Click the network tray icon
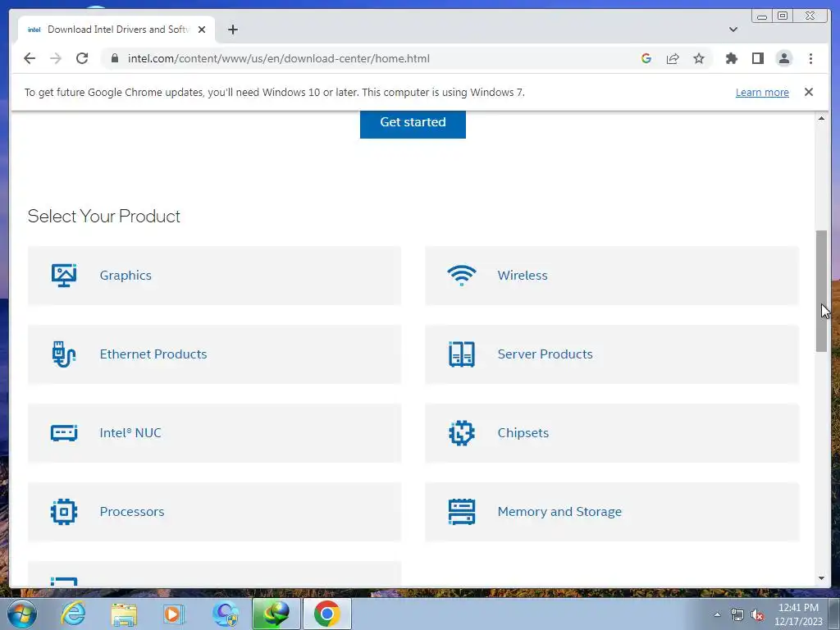 coord(737,614)
